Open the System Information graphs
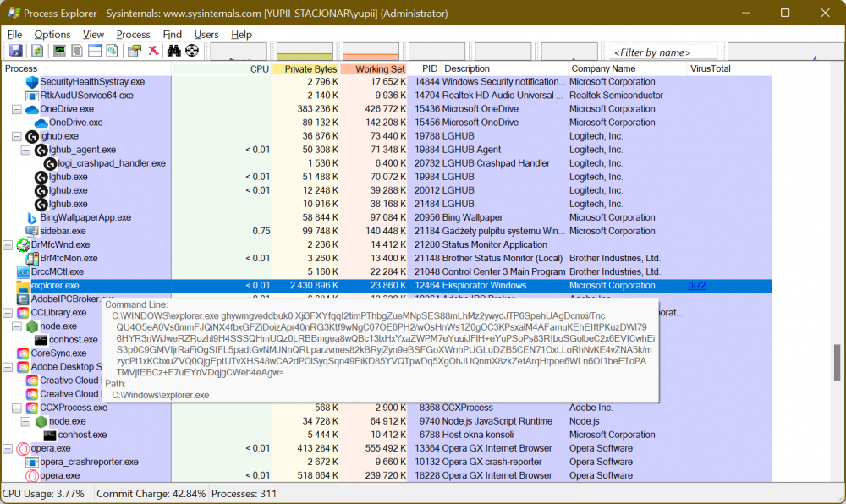The image size is (846, 504). click(59, 49)
